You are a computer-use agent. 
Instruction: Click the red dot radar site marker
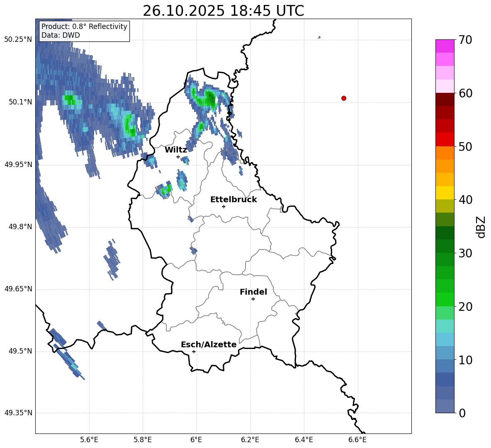point(343,98)
